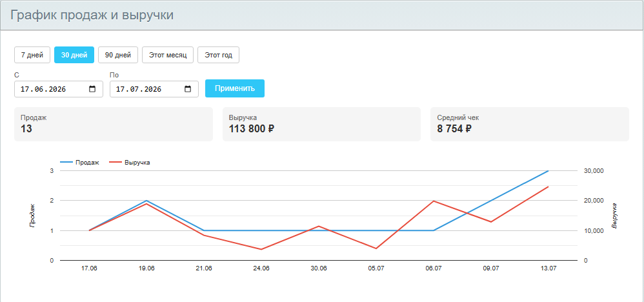The image size is (644, 302).
Task: Click blue sales point at 19.06
Action: [x=146, y=201]
